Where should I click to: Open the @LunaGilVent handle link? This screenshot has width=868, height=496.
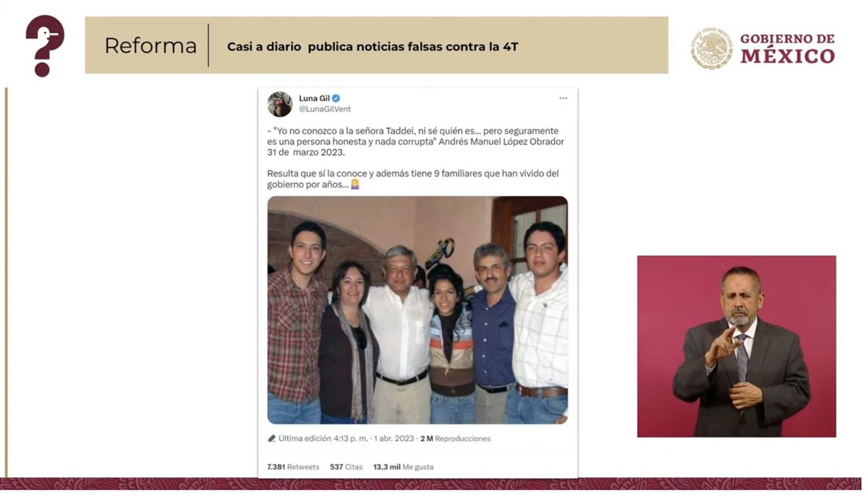click(325, 109)
